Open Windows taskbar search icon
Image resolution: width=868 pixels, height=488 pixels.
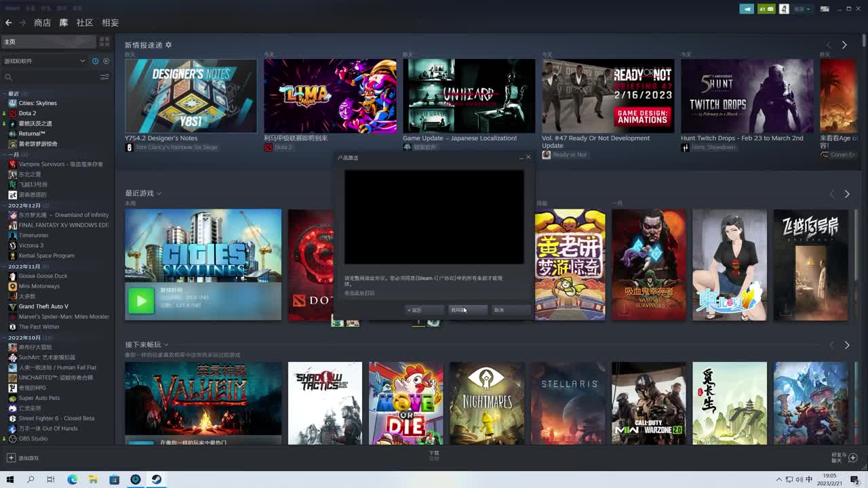31,480
